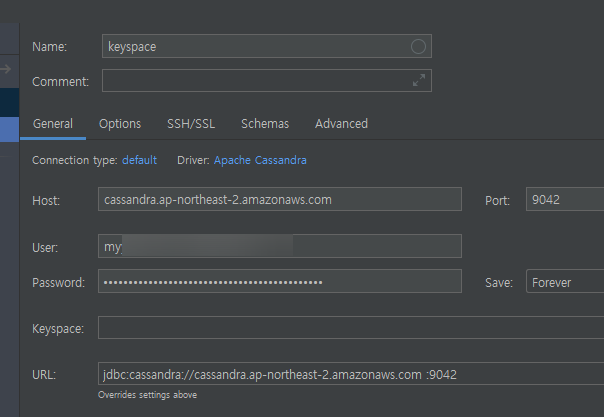
Task: Go to the SSH/SSL tab
Action: (191, 124)
